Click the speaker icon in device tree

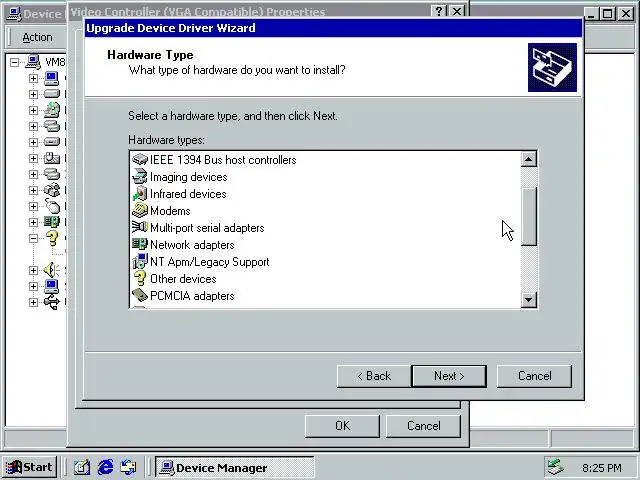[51, 270]
